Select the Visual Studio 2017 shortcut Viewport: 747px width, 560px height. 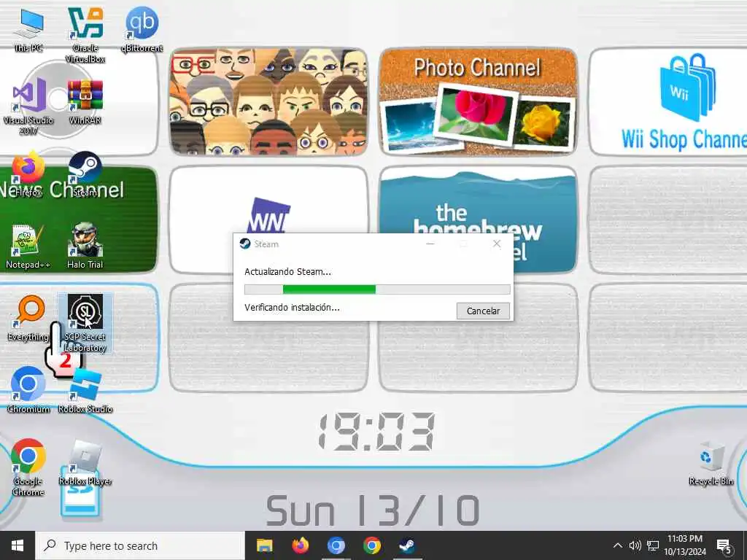(28, 106)
